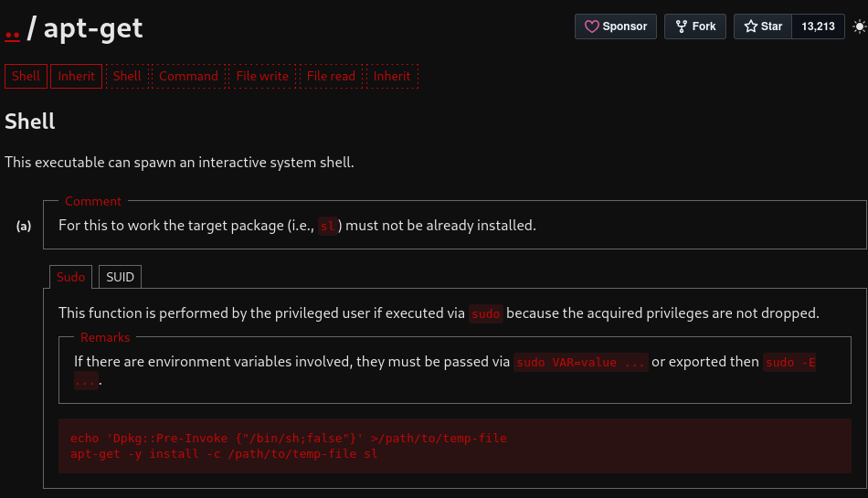Go to parent directory via red dots link
The height and width of the screenshot is (498, 868).
click(12, 35)
